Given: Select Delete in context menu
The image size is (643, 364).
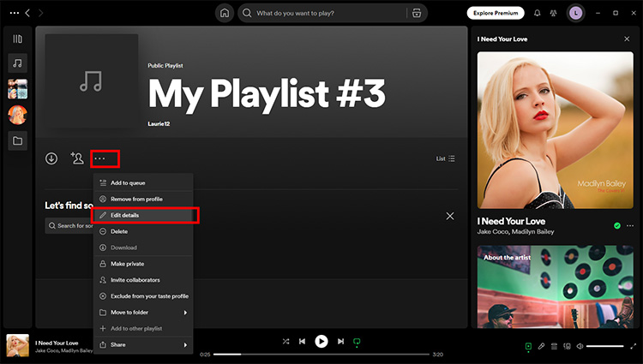Looking at the screenshot, I should coord(143,231).
